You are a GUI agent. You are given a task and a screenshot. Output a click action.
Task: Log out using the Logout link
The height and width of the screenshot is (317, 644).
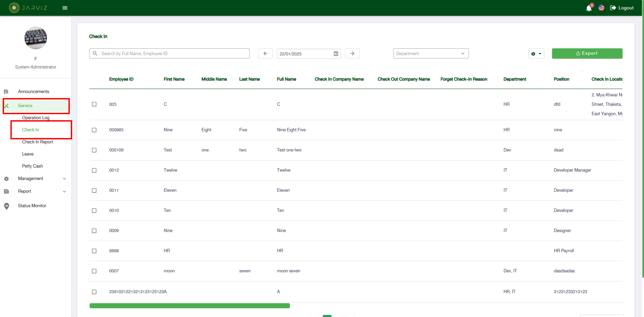(x=622, y=8)
